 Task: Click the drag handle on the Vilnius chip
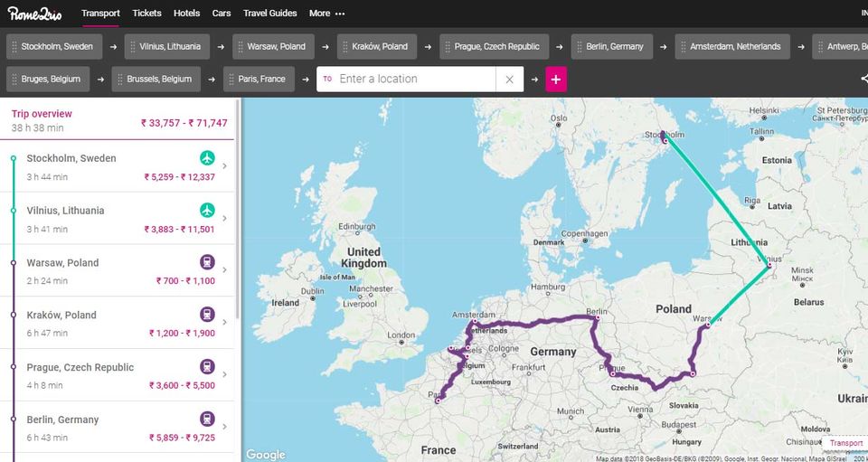[x=132, y=46]
